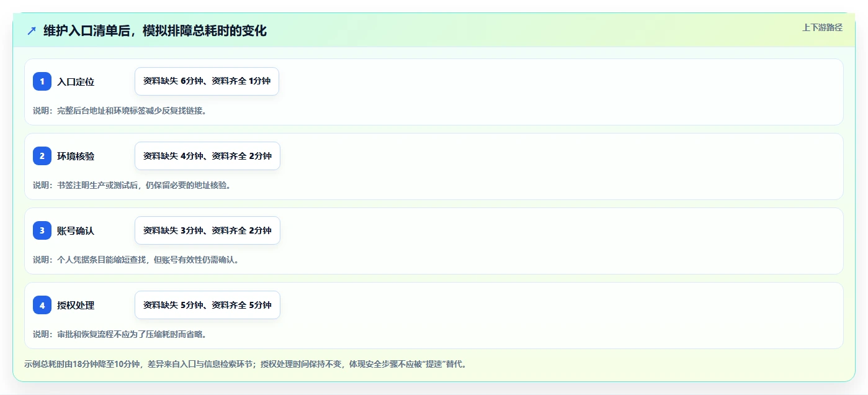
Task: Click the 上下游路径 label
Action: pyautogui.click(x=822, y=27)
